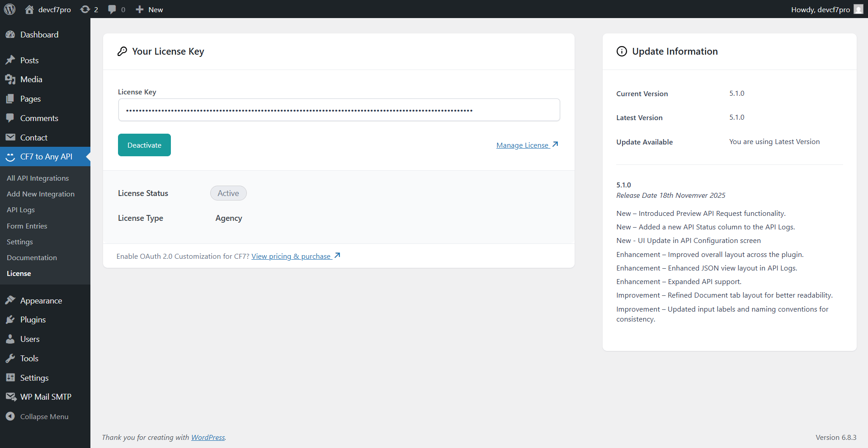The height and width of the screenshot is (448, 868).
Task: Open the Plugins menu
Action: pyautogui.click(x=33, y=320)
